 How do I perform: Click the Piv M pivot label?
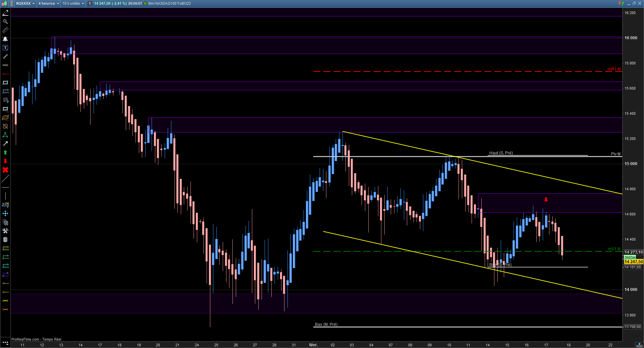616,154
